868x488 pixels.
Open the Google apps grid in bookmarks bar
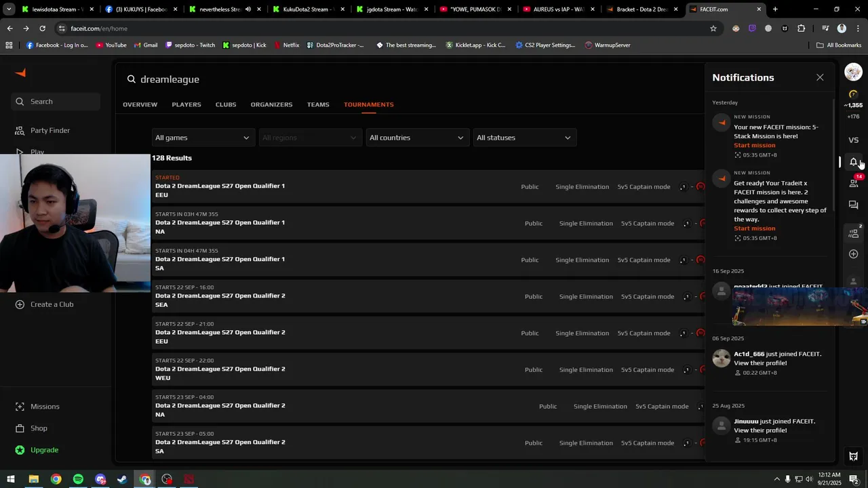tap(9, 45)
